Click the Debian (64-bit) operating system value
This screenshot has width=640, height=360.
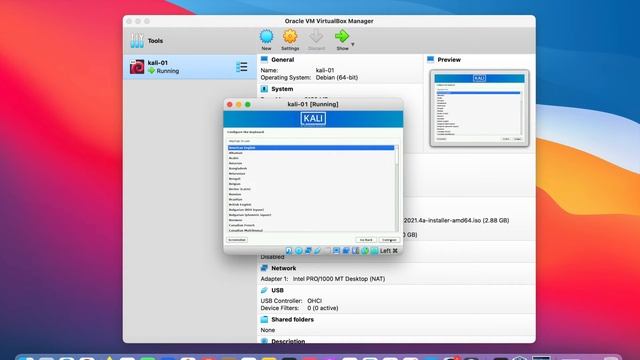tap(337, 78)
